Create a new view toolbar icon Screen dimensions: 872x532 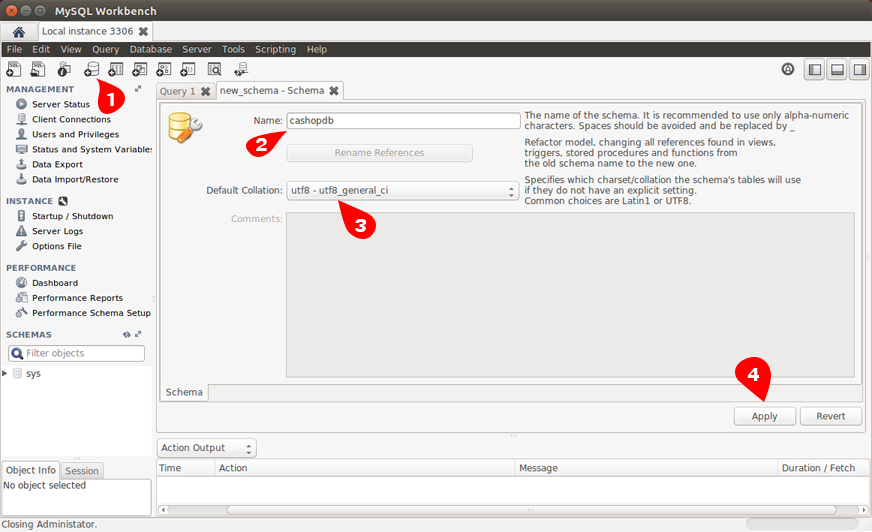(139, 69)
